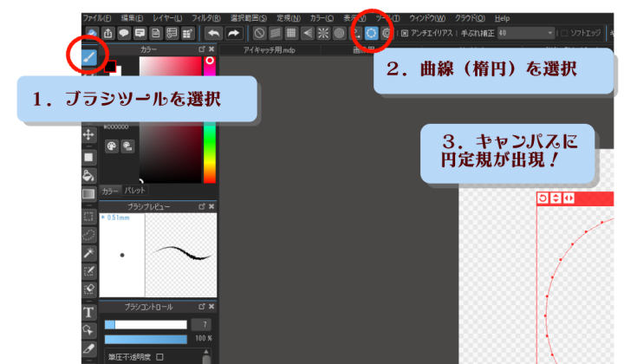Open the クラウド menu
Viewport: 637px width, 364px height.
470,18
